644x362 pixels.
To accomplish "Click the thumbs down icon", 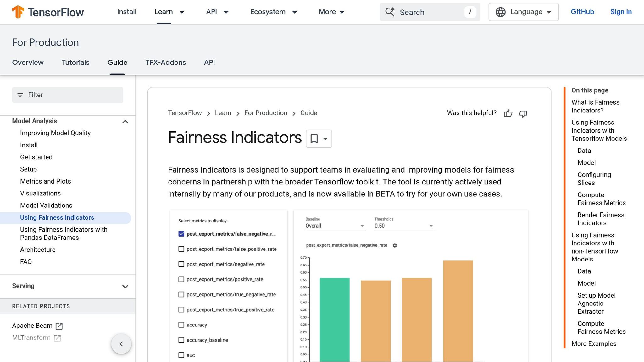I will click(x=523, y=113).
